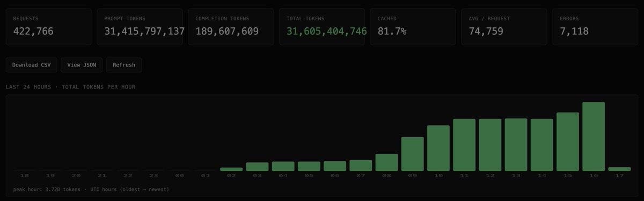Image resolution: width=644 pixels, height=201 pixels.
Task: Select the Prompt Tokens value 31,415,797,137
Action: [x=144, y=32]
